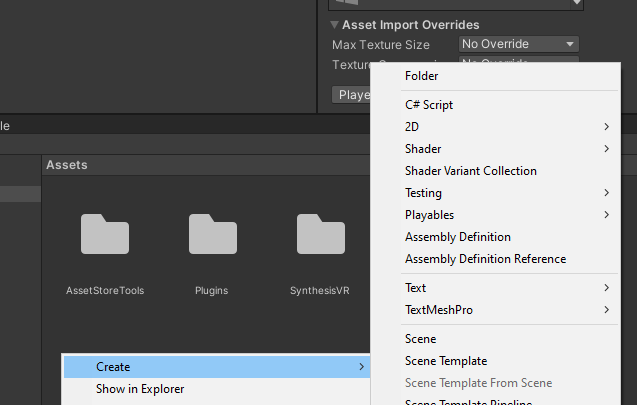The image size is (637, 405).
Task: Select Scene Template menu item
Action: tap(495, 361)
